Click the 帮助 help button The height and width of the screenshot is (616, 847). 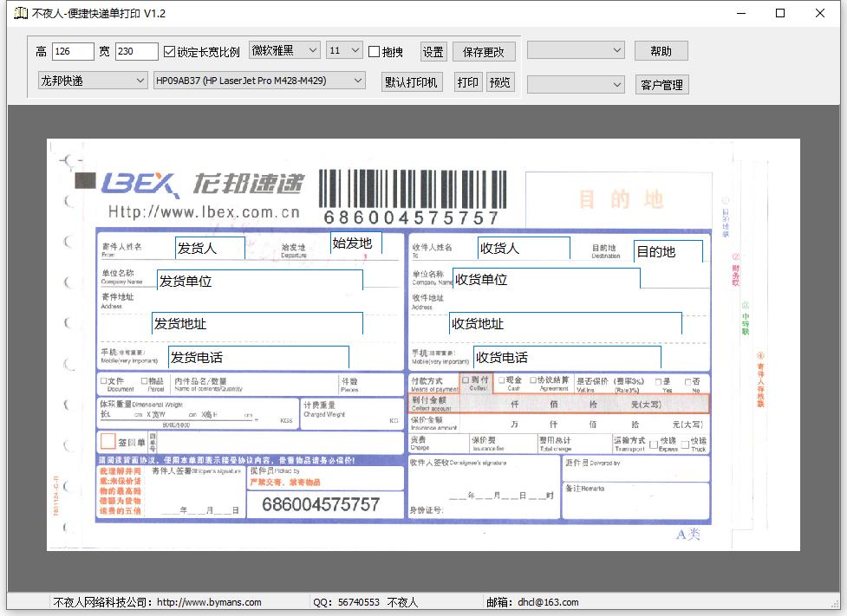click(661, 51)
